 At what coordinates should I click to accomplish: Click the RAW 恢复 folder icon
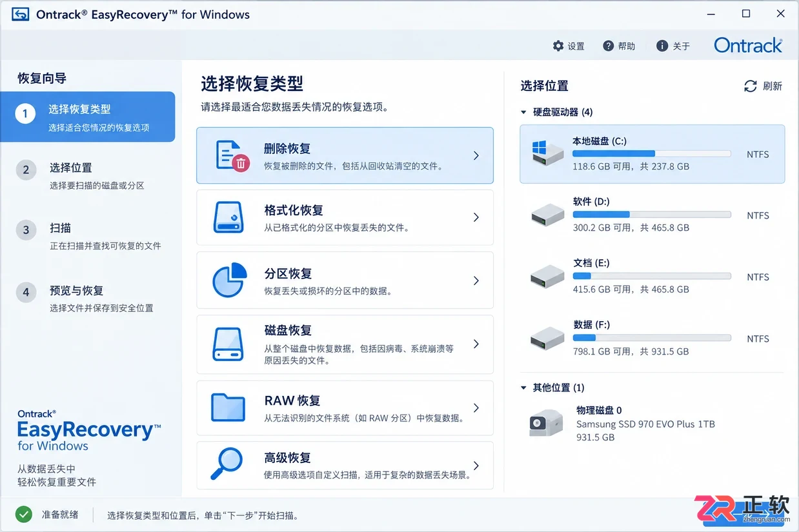click(228, 407)
